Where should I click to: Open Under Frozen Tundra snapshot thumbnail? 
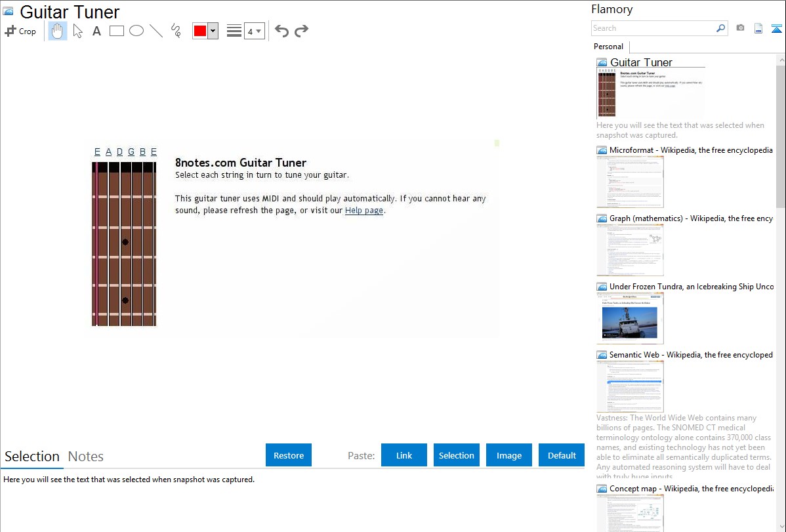(630, 318)
